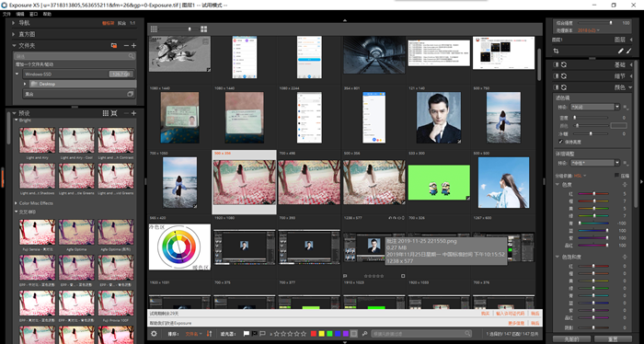Image resolution: width=644 pixels, height=344 pixels.
Task: Expand the 导航 panel
Action: 14,23
